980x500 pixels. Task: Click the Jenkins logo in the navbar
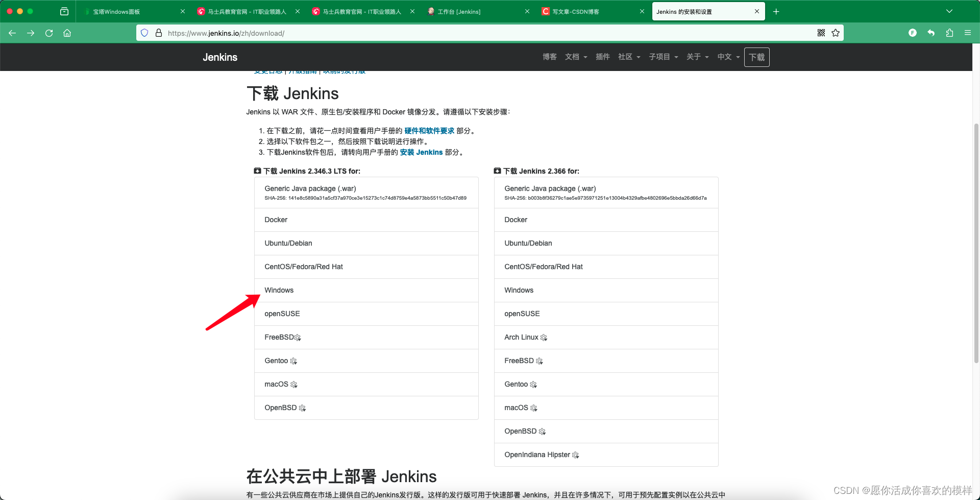[220, 57]
